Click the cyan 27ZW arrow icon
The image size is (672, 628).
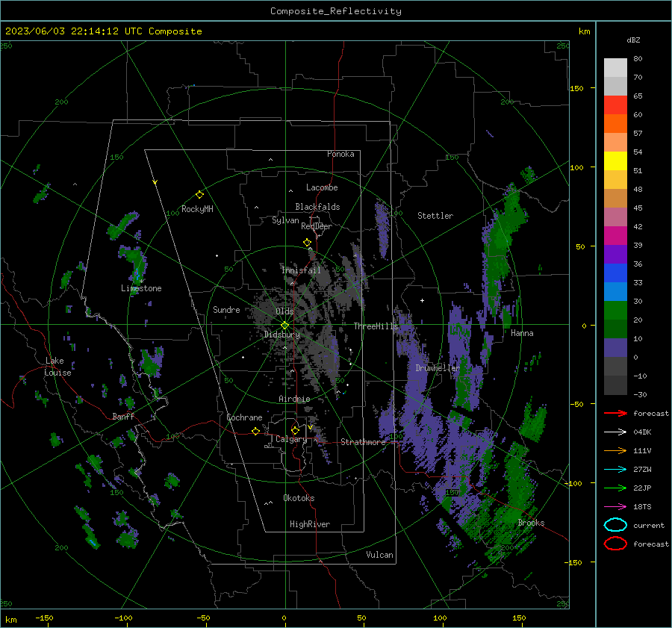click(x=615, y=470)
